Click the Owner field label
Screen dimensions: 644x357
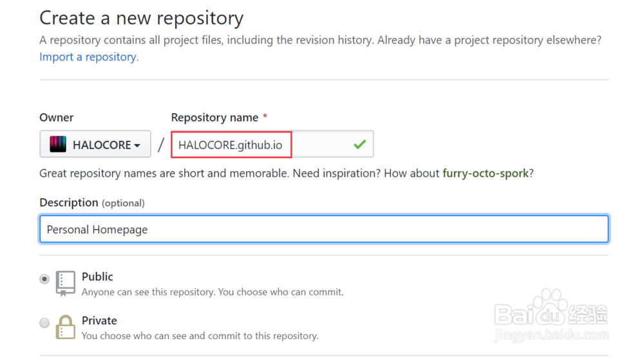56,117
